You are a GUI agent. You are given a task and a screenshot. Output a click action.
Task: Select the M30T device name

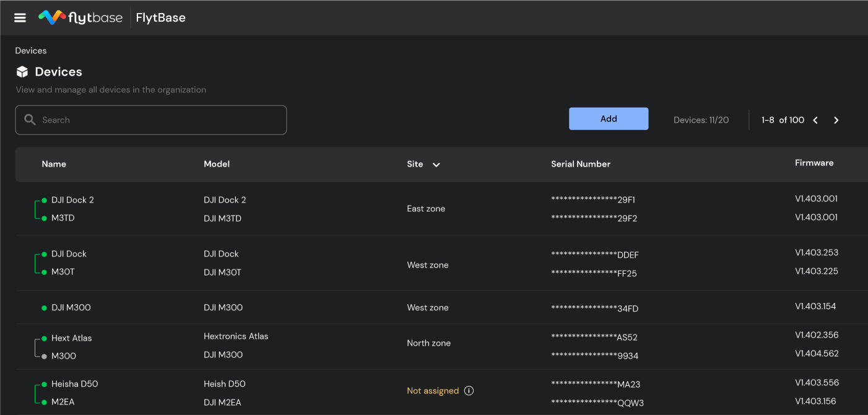[x=63, y=272]
